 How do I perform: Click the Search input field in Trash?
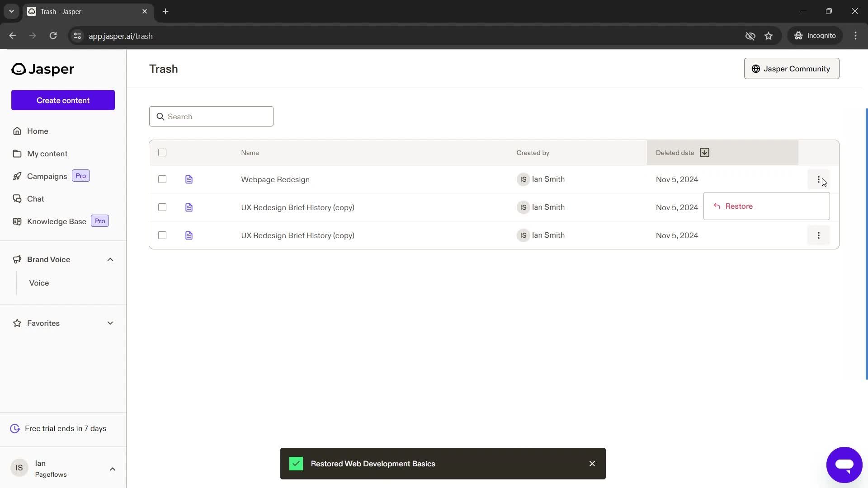click(211, 116)
